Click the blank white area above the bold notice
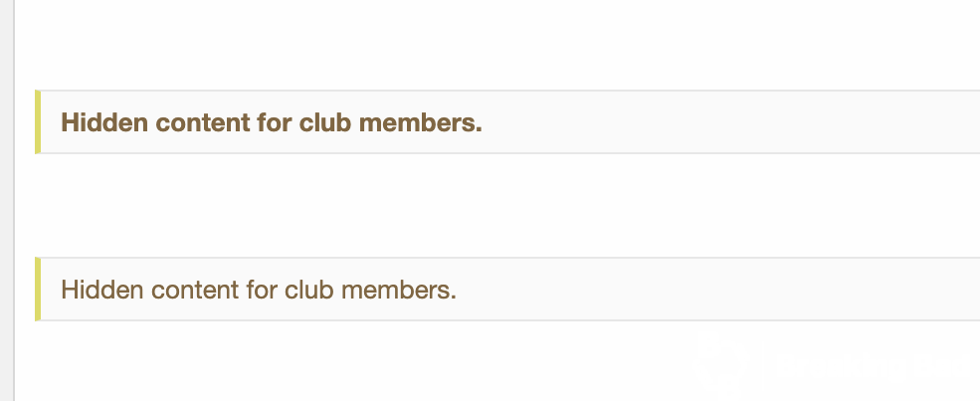Screen dimensions: 980x401 click(x=496, y=45)
